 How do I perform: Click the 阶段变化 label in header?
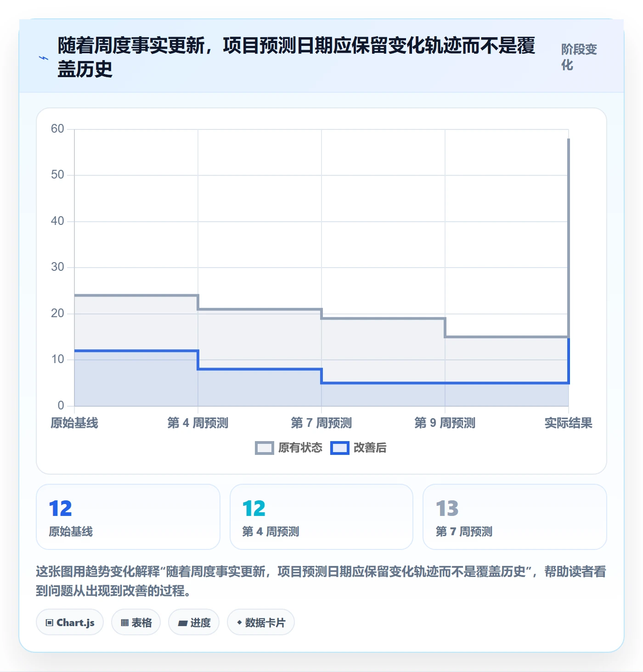(579, 57)
